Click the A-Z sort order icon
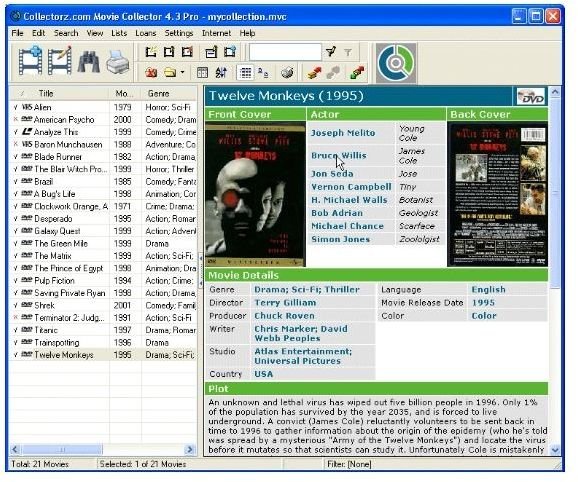Viewport: 578px width, 482px height. tap(221, 73)
